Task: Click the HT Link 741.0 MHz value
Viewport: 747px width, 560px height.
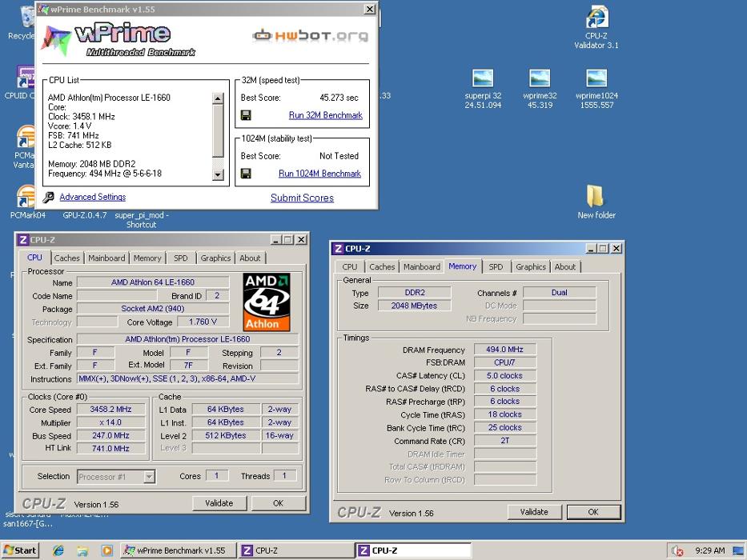Action: pyautogui.click(x=111, y=449)
